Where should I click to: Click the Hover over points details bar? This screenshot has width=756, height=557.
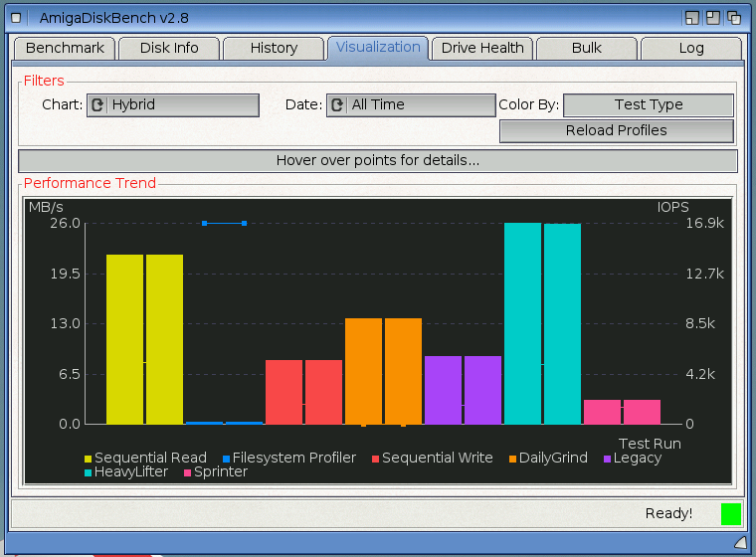pyautogui.click(x=378, y=161)
